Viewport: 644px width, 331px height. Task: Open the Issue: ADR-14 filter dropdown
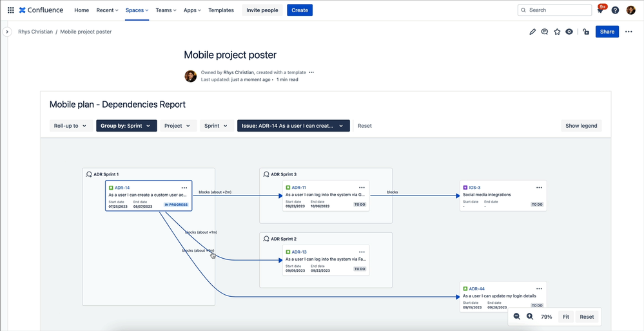pyautogui.click(x=293, y=126)
